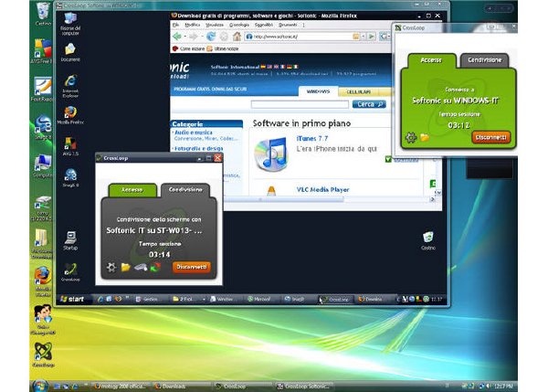
Task: Click VLC cone icon
Action: (x=271, y=191)
